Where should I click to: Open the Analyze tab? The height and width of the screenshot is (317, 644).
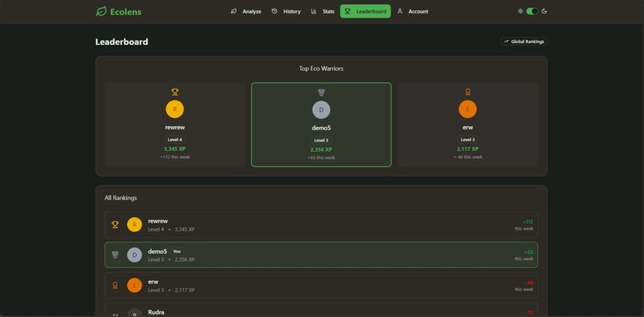245,11
